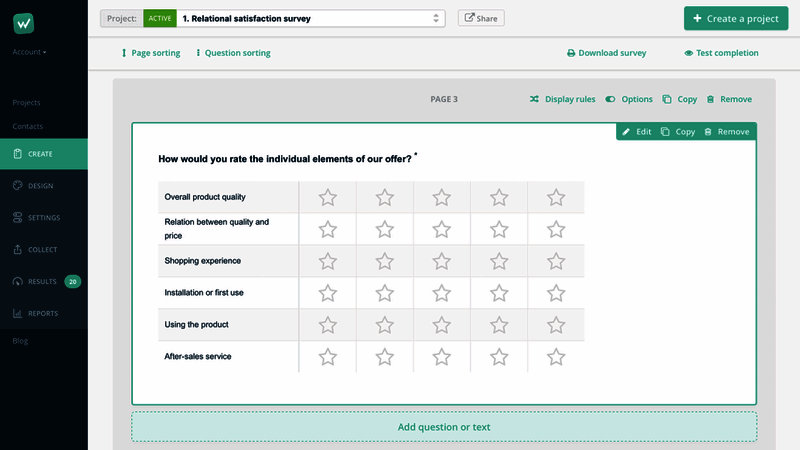The width and height of the screenshot is (800, 450).
Task: Open the Share dialog
Action: point(481,18)
